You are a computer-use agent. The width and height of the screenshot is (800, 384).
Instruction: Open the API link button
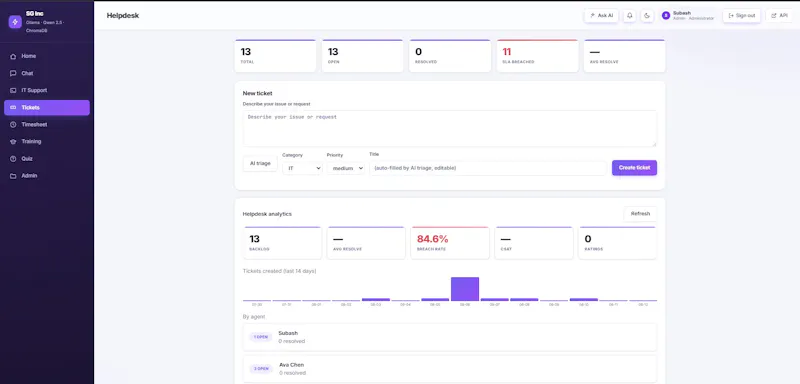779,16
